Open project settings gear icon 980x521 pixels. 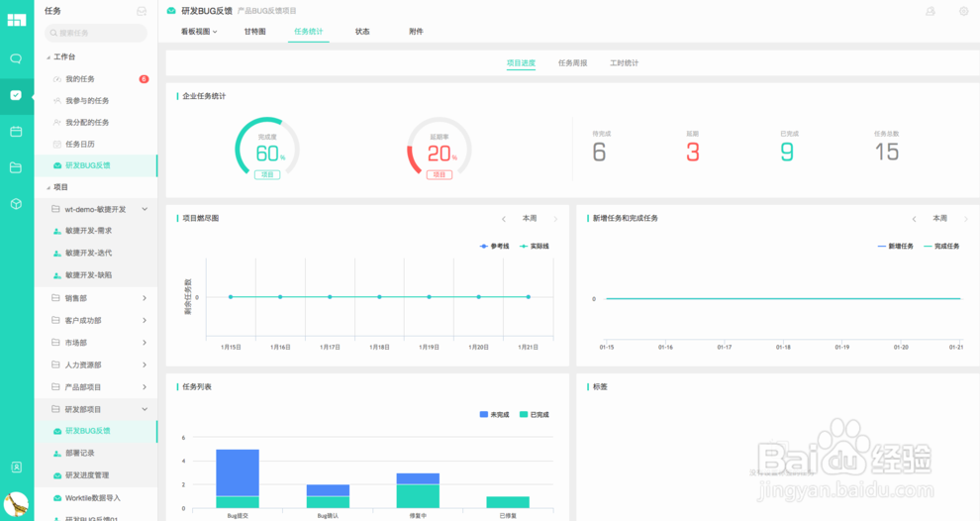point(963,11)
